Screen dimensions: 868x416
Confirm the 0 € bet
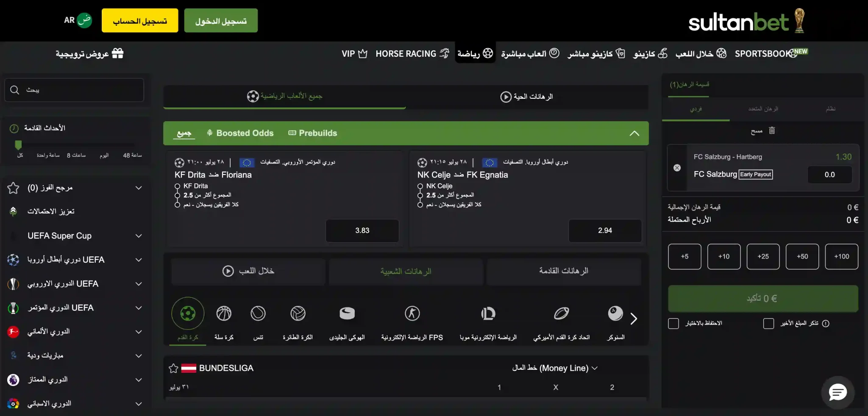coord(763,299)
